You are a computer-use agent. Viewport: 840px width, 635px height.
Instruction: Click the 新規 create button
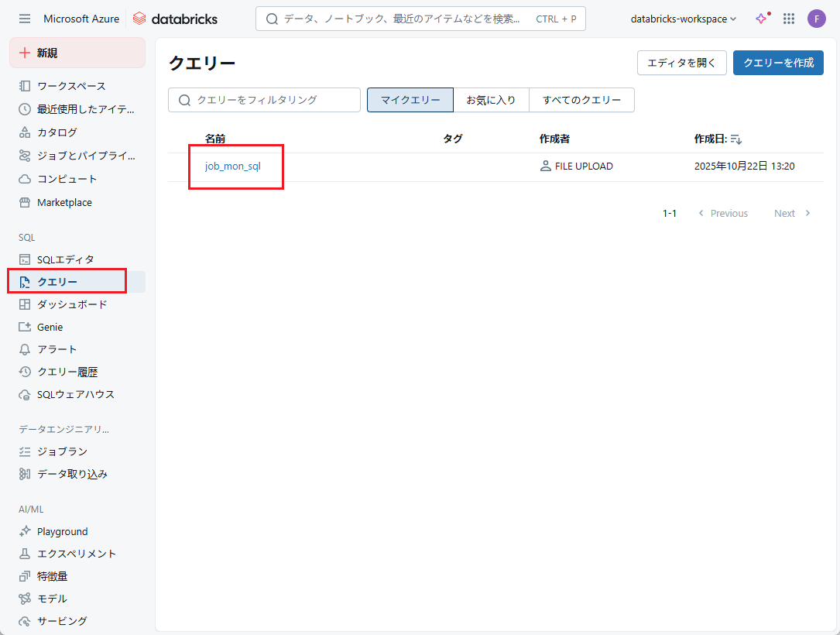pos(77,53)
